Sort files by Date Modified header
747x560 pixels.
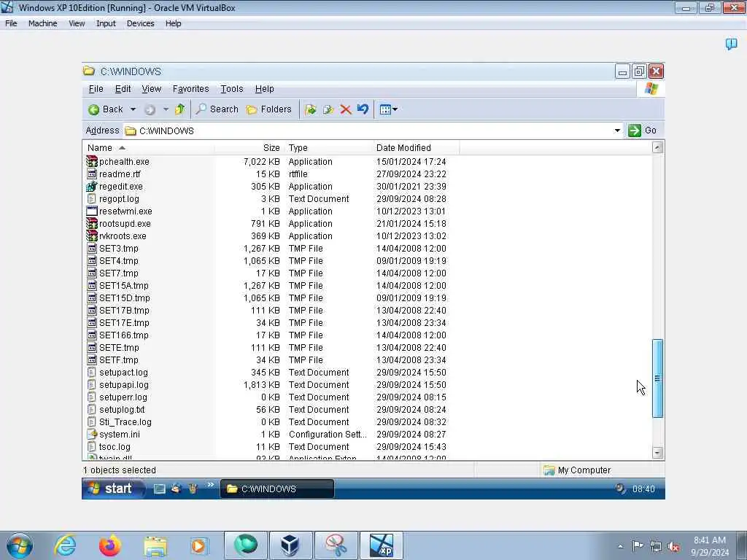click(415, 147)
